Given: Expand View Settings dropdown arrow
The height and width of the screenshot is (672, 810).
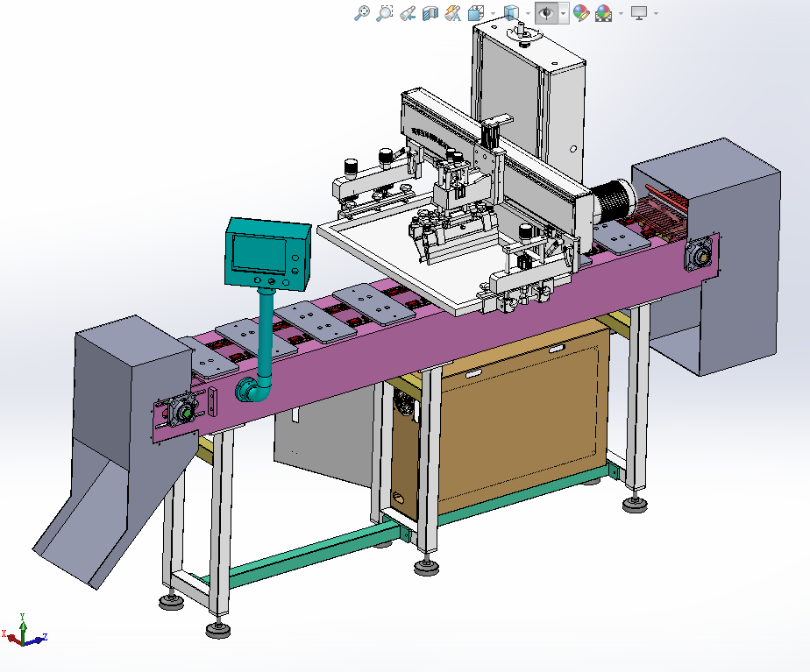Looking at the screenshot, I should pyautogui.click(x=656, y=13).
